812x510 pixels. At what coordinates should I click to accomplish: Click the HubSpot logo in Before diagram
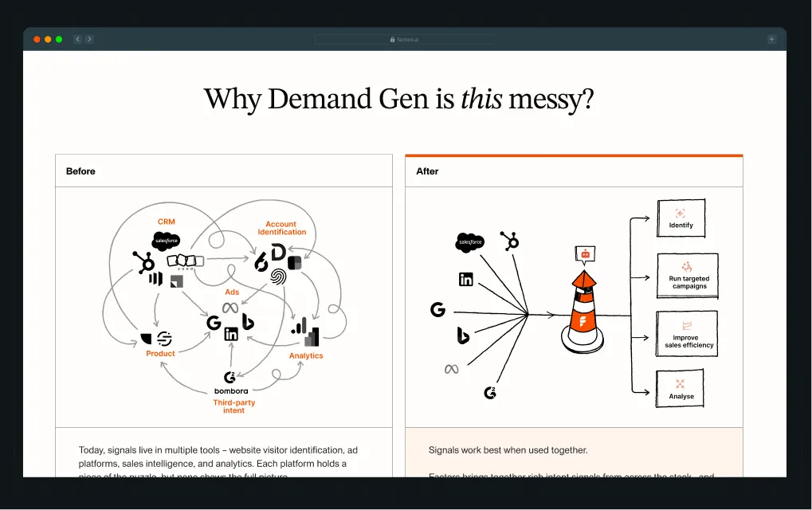(143, 262)
